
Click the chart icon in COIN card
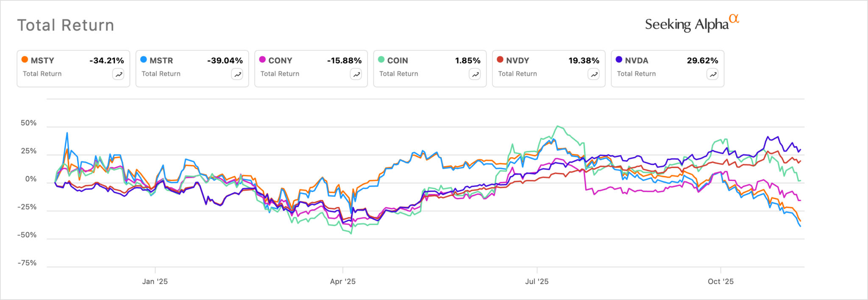pos(475,74)
